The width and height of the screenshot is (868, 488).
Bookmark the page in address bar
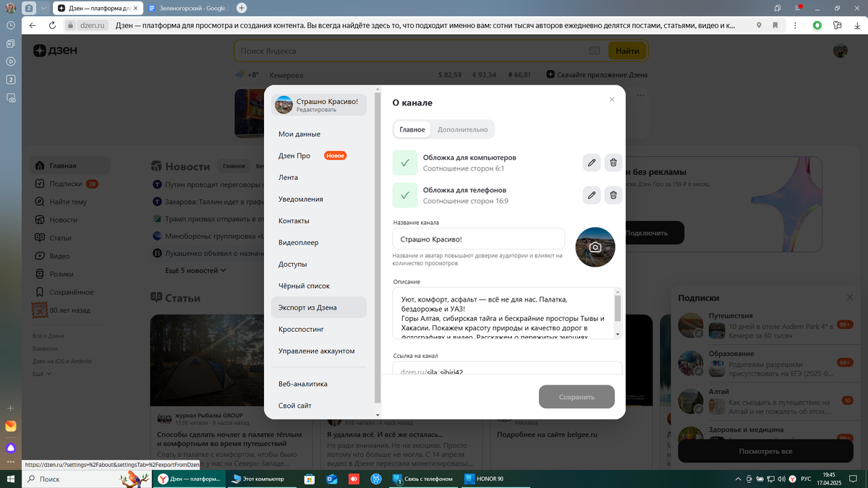[775, 25]
